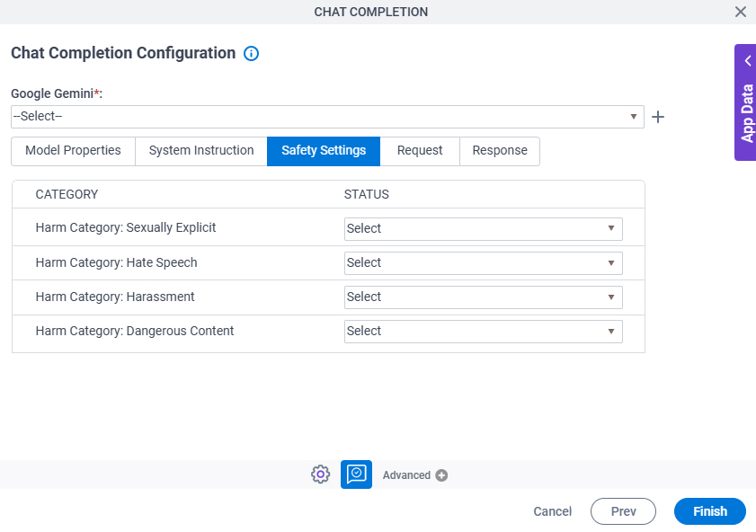This screenshot has width=756, height=532.
Task: Click 'Harm Category: Hate Speech' text
Action: coord(116,262)
